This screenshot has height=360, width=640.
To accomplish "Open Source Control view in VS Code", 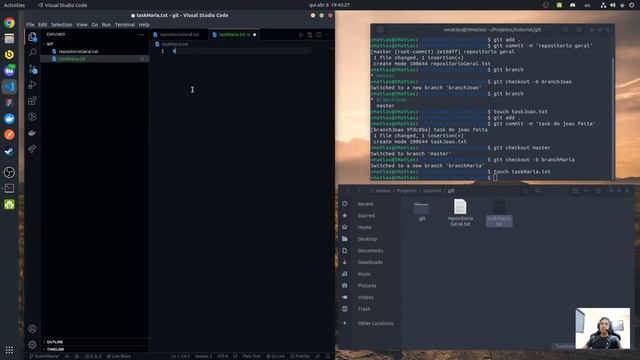I will (32, 69).
